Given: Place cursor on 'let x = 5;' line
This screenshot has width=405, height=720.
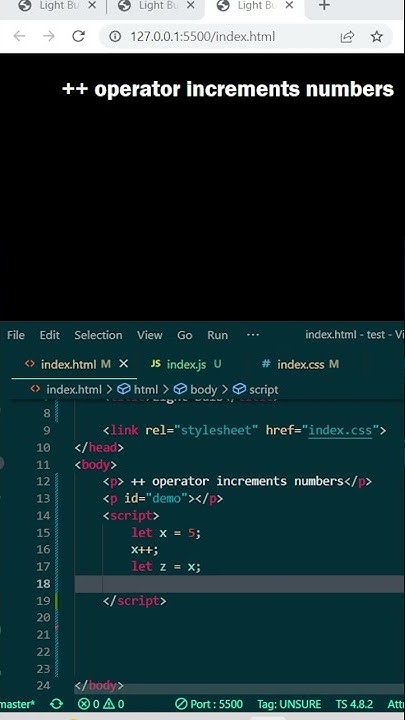Looking at the screenshot, I should 166,533.
